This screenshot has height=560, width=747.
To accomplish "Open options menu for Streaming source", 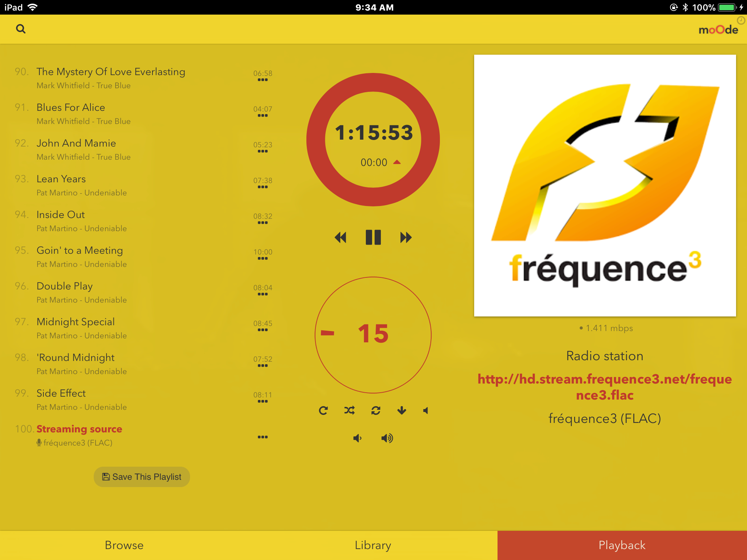I will (x=263, y=437).
